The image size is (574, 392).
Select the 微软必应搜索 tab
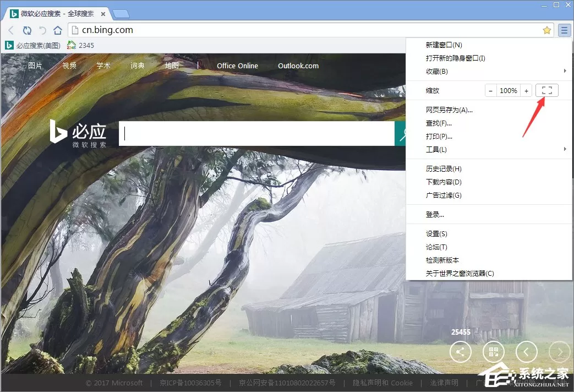click(58, 14)
